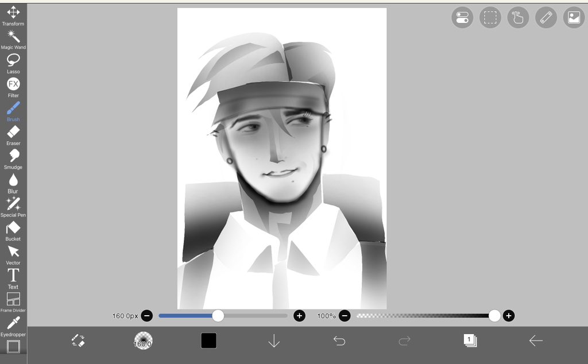
Task: Select the Vector tool
Action: (x=13, y=255)
